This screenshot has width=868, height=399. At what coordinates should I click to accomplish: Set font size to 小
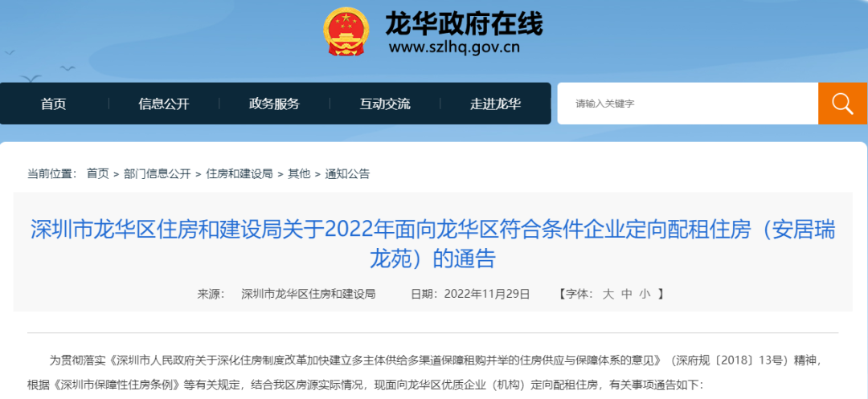tap(645, 294)
